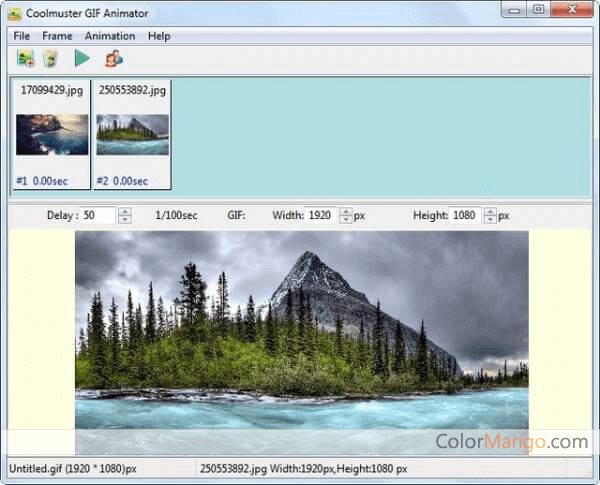Select frame thumbnail 250553892.jpg

tap(132, 134)
